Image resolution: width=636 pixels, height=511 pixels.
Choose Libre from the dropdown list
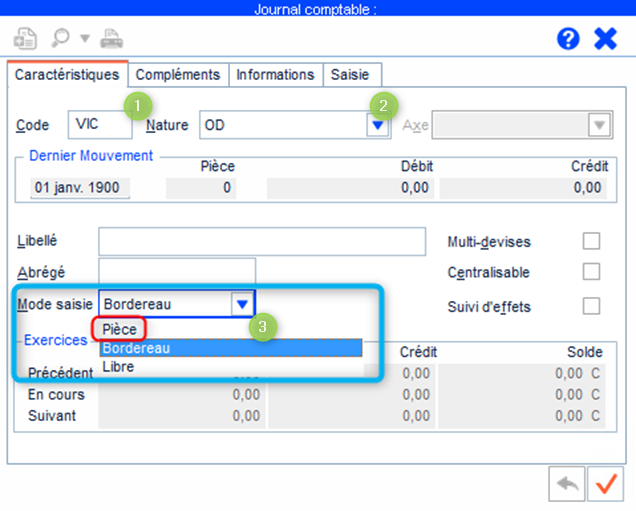click(118, 367)
